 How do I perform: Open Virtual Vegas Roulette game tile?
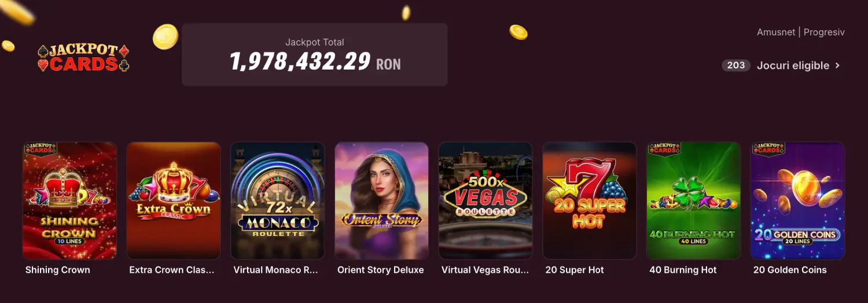click(486, 200)
